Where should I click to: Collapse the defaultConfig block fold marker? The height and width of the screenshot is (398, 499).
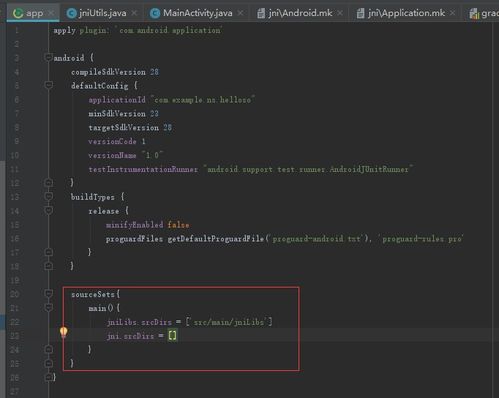point(48,85)
